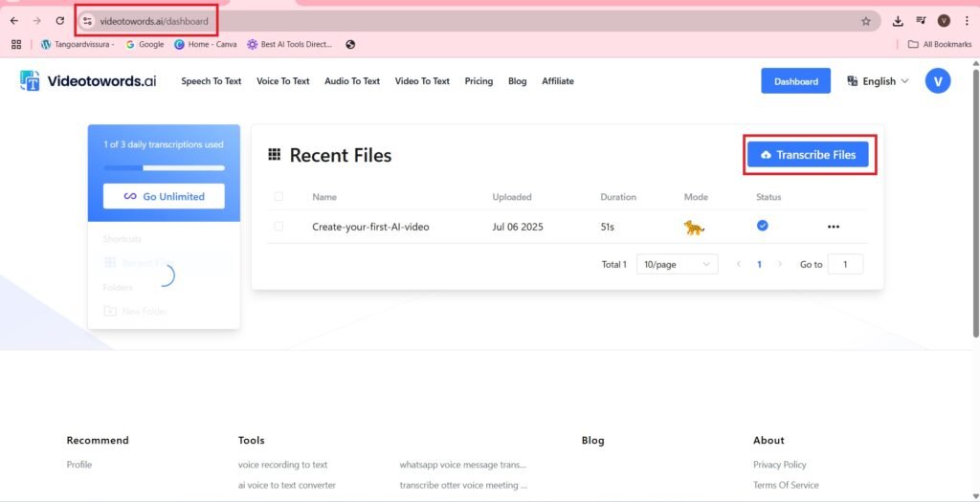Click the blue Dashboard button

click(x=795, y=81)
